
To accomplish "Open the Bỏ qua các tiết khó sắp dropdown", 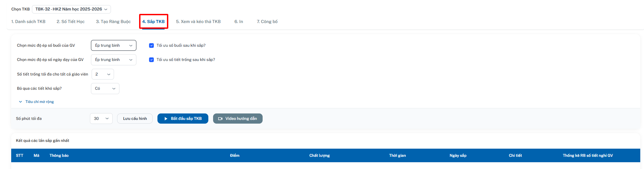I will click(x=105, y=88).
